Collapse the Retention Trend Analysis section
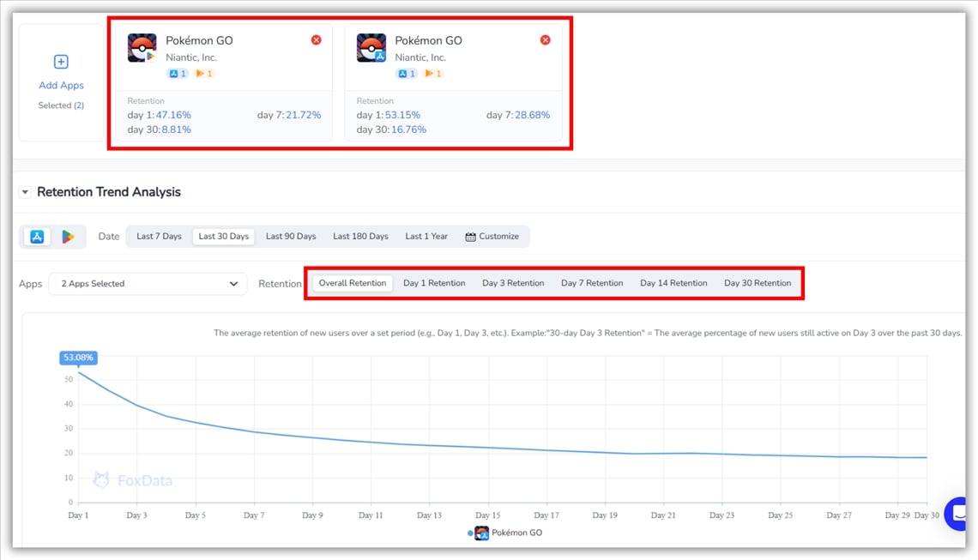The height and width of the screenshot is (560, 978). point(25,192)
